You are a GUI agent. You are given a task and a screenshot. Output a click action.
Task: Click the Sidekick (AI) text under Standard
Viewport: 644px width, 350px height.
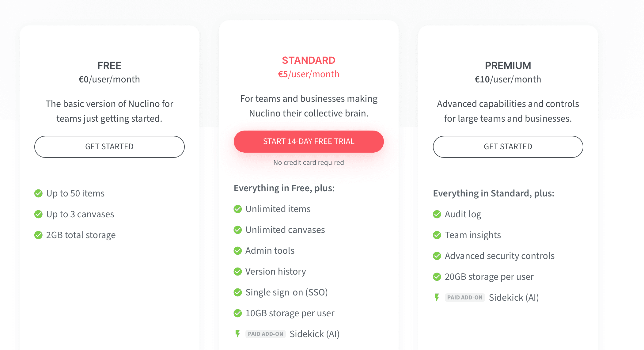(x=314, y=334)
